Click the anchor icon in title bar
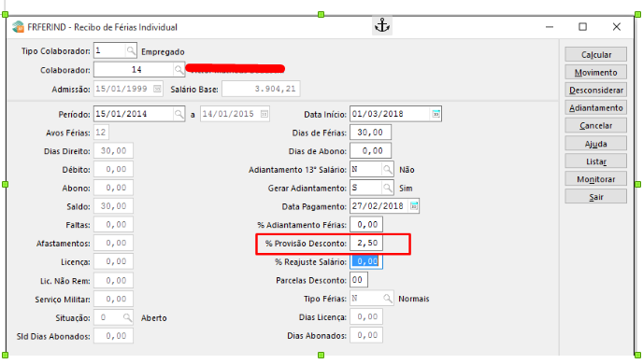Screen dimensions: 643x364 (382, 25)
